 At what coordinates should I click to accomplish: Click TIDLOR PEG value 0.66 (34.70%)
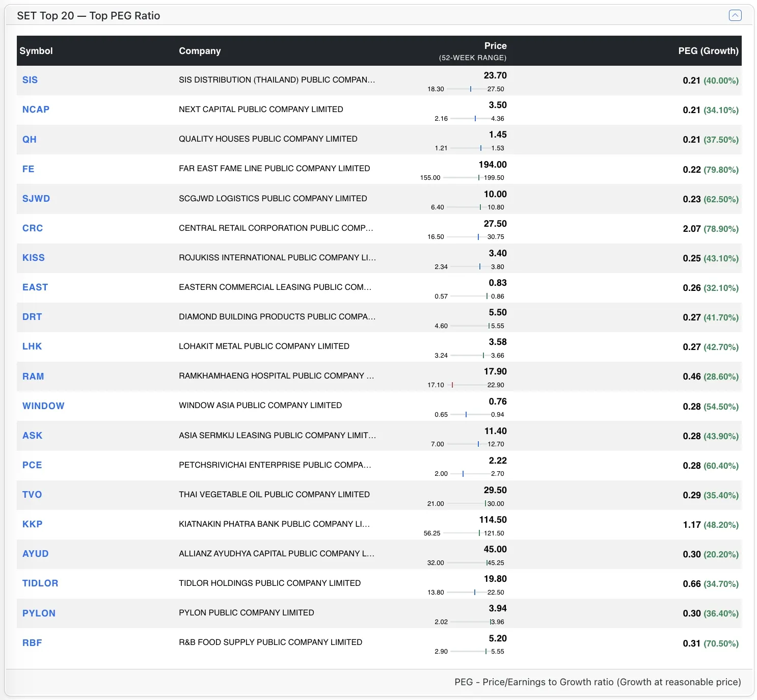tap(711, 584)
